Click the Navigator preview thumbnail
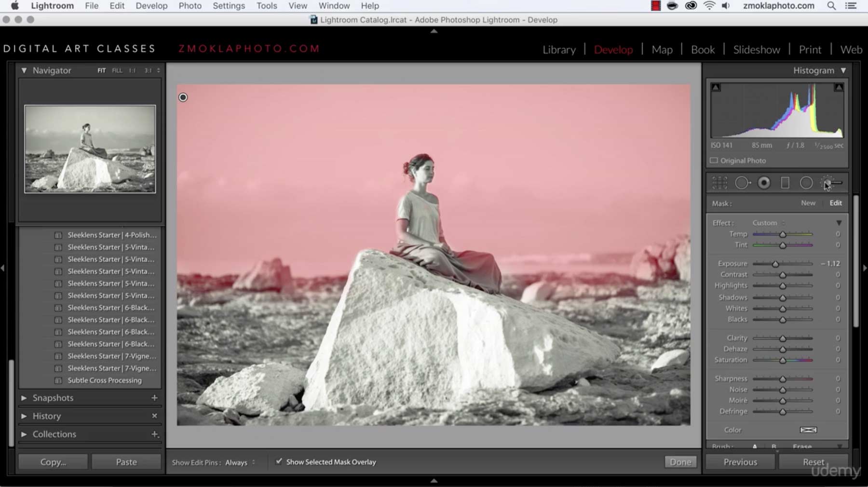This screenshot has height=487, width=868. click(x=90, y=149)
